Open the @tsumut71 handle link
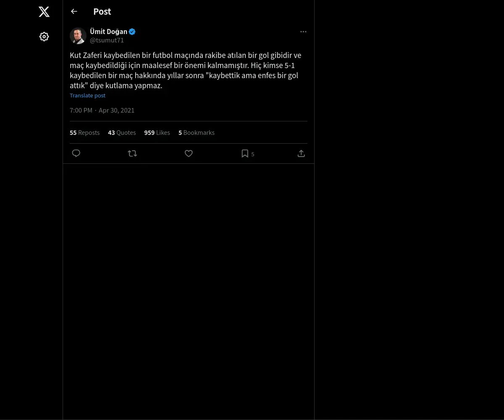Image resolution: width=504 pixels, height=420 pixels. point(107,40)
